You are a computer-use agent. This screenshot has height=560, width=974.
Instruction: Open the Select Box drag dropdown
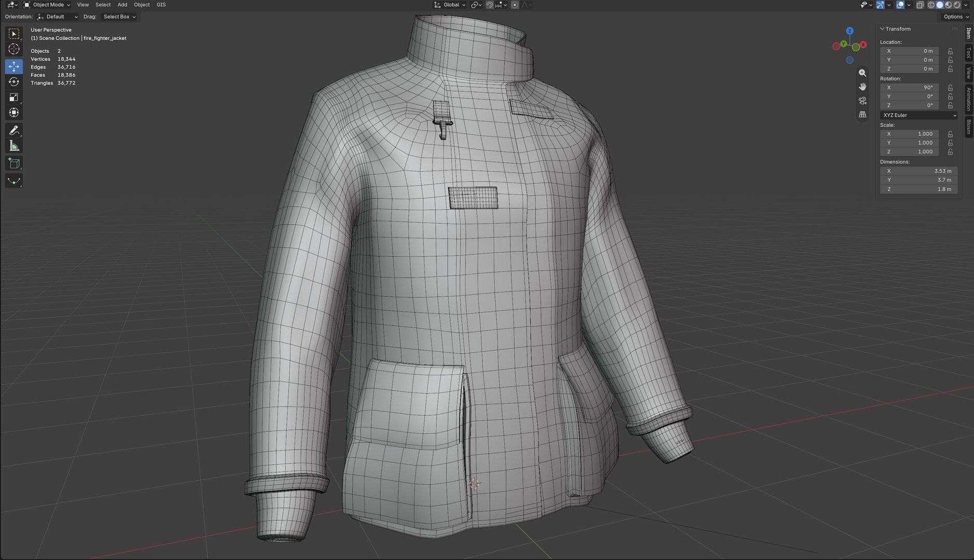(119, 17)
